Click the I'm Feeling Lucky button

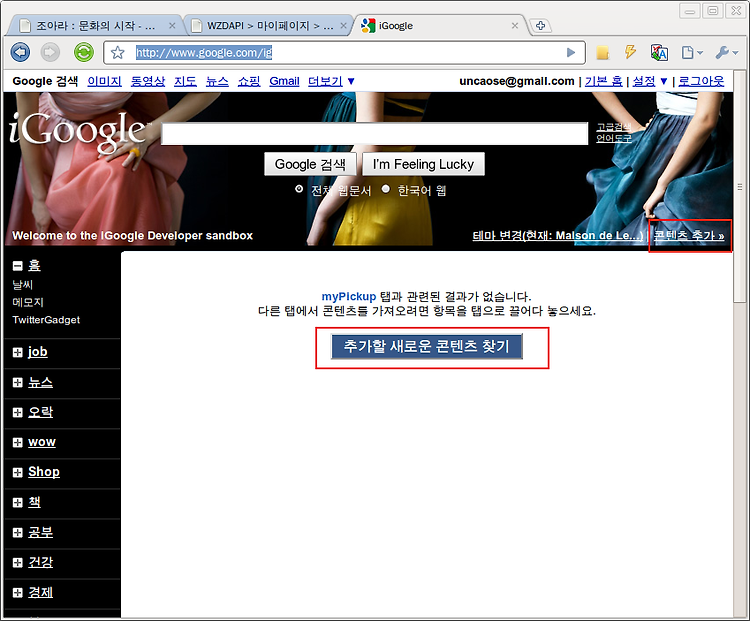point(423,164)
